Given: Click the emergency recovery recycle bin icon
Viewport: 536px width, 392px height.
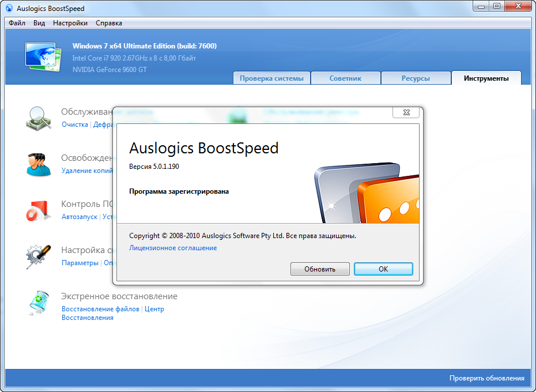Looking at the screenshot, I should click(39, 303).
